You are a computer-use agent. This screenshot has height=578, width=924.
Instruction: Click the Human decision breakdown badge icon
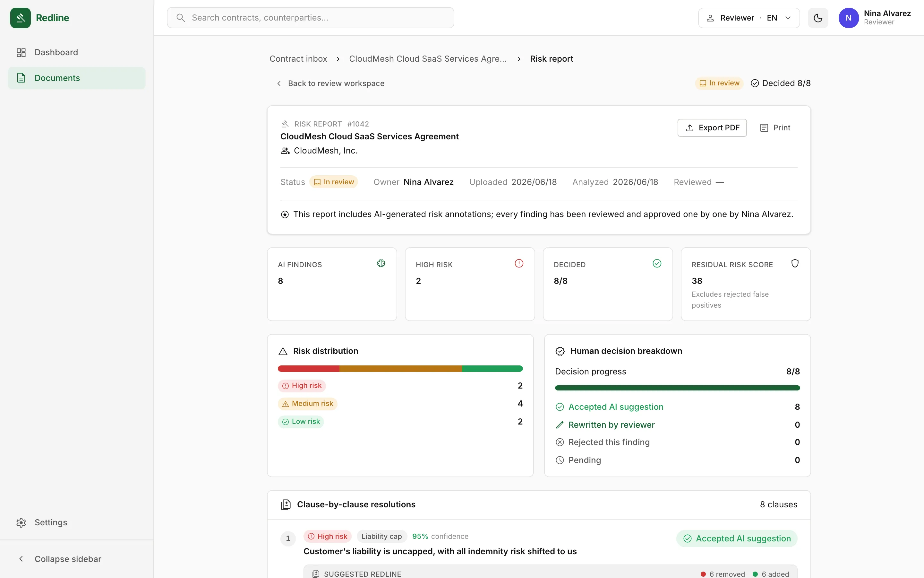pyautogui.click(x=560, y=351)
